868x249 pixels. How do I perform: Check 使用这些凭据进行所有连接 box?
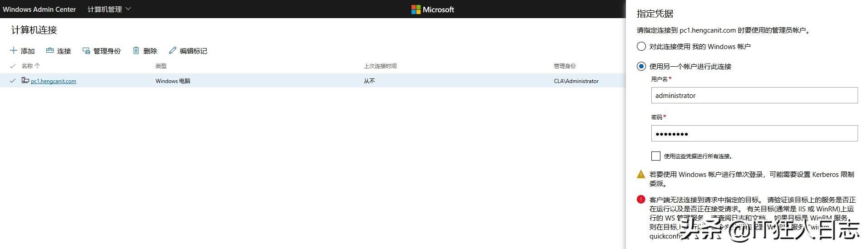pos(655,156)
